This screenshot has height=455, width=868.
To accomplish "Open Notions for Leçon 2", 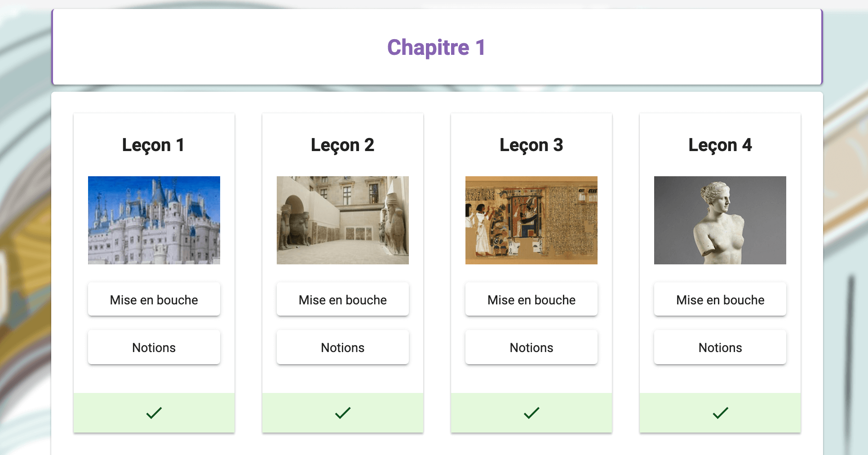I will (x=342, y=347).
